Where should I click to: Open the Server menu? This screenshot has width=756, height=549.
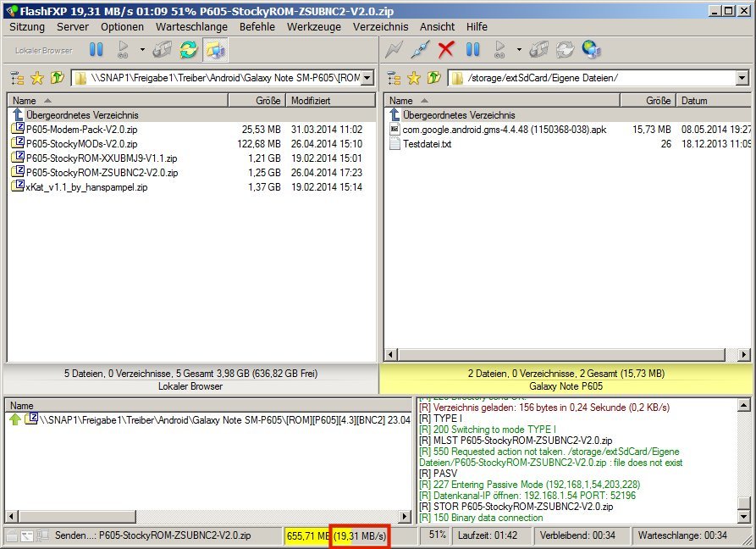73,27
